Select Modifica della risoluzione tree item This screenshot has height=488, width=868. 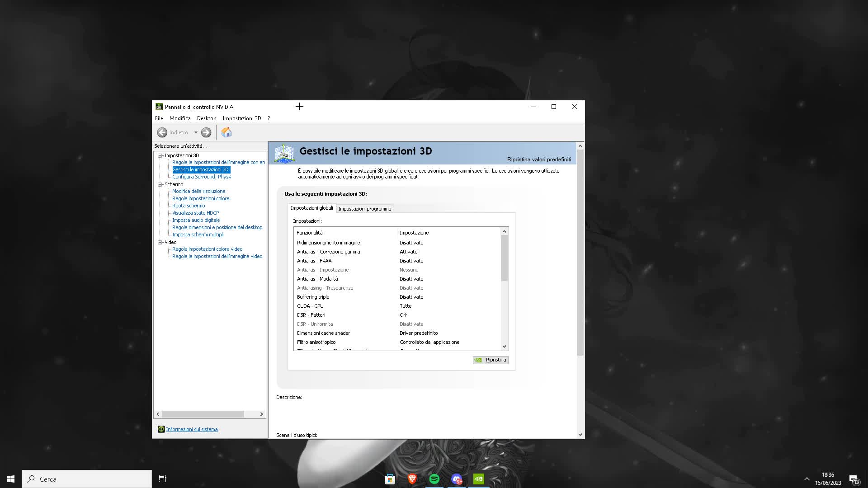(198, 191)
